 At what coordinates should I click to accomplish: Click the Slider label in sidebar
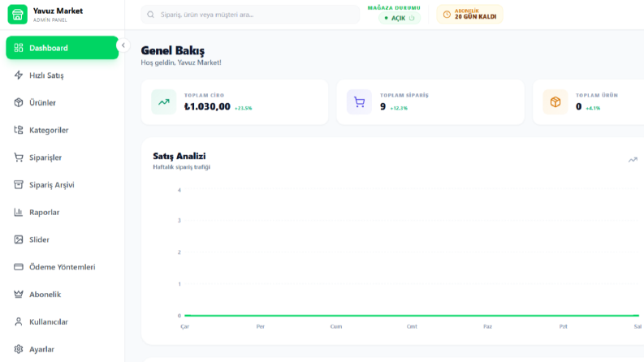(39, 239)
